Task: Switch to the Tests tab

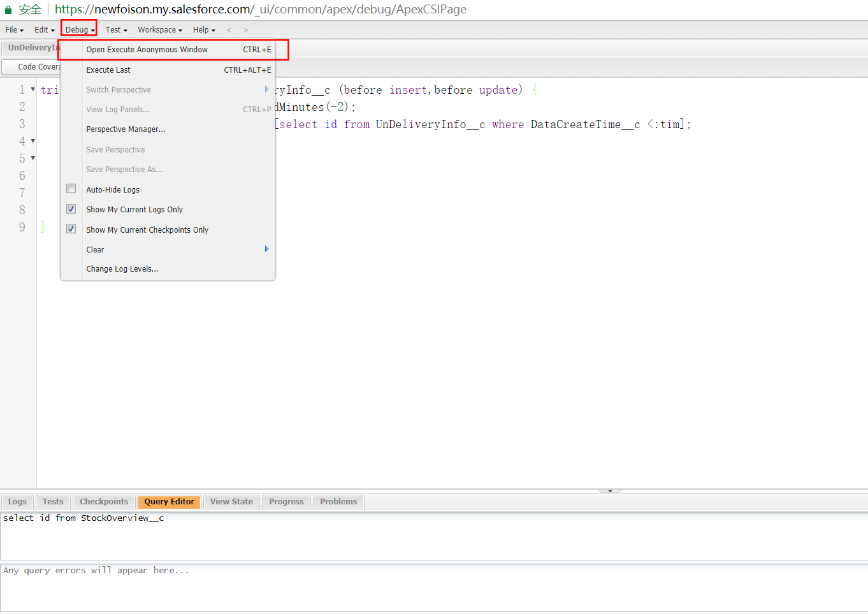Action: [53, 502]
